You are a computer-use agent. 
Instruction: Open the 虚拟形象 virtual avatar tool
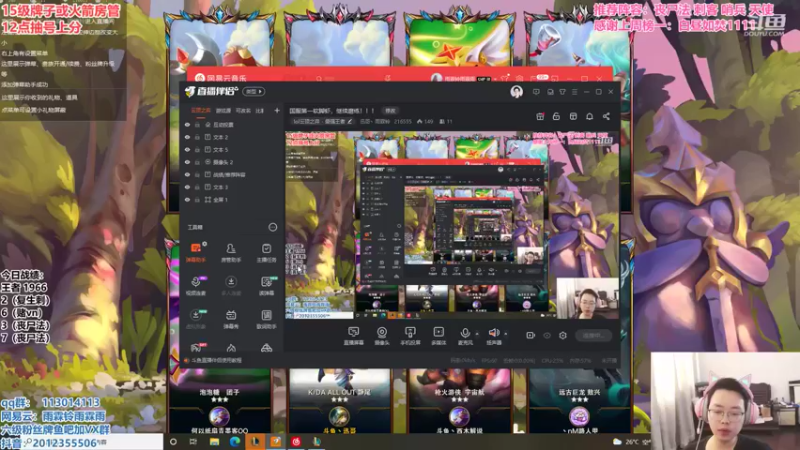coord(195,319)
